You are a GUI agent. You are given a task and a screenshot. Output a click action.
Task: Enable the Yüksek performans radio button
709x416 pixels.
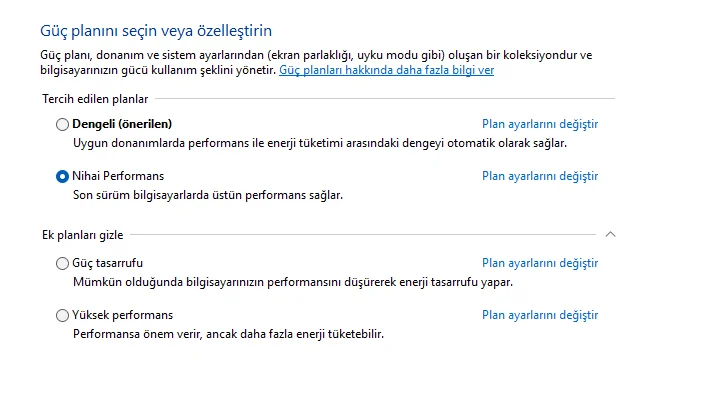[x=63, y=315]
